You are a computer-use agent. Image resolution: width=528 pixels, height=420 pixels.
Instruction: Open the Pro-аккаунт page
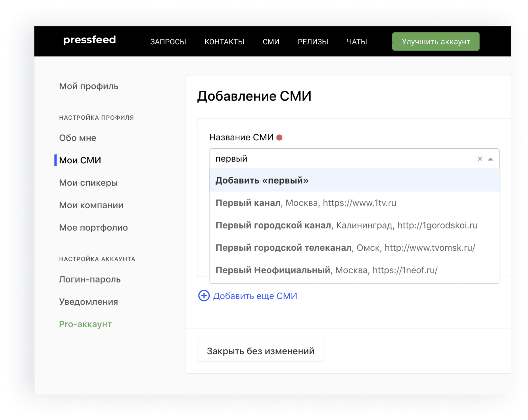pyautogui.click(x=85, y=324)
